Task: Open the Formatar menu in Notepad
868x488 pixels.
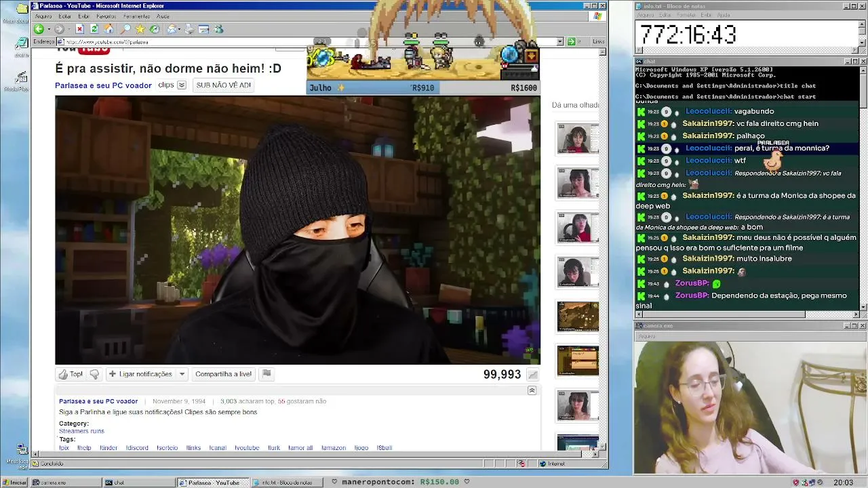Action: pyautogui.click(x=686, y=15)
